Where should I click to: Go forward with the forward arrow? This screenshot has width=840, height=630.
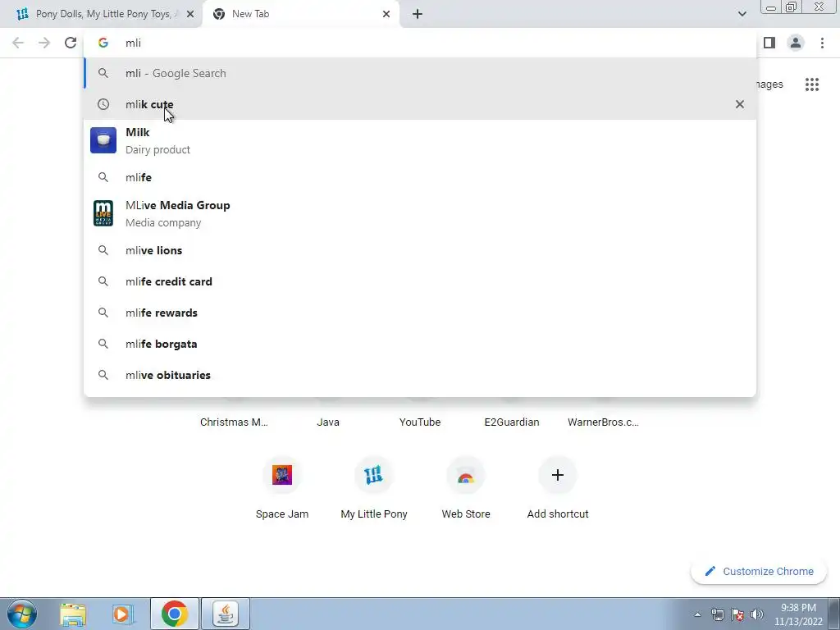[x=44, y=43]
